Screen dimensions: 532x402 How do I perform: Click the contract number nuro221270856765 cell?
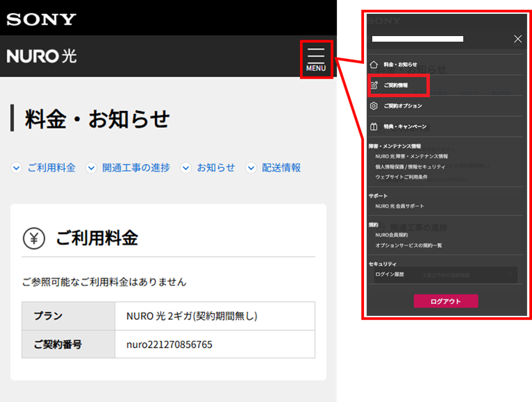click(x=215, y=344)
